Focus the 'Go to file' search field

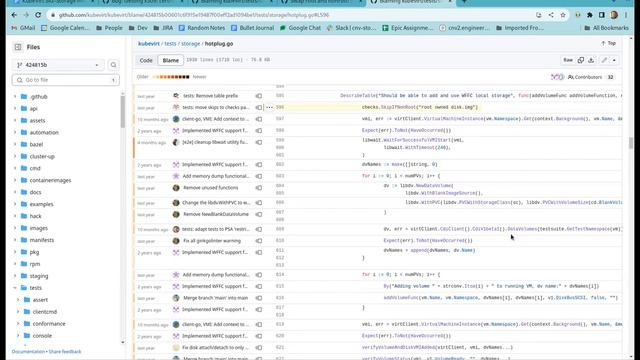66,80
